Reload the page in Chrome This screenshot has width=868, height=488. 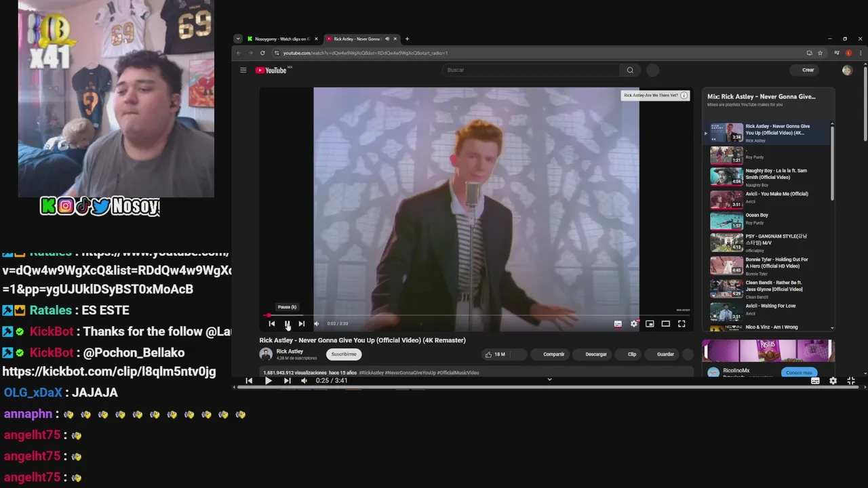[x=262, y=53]
